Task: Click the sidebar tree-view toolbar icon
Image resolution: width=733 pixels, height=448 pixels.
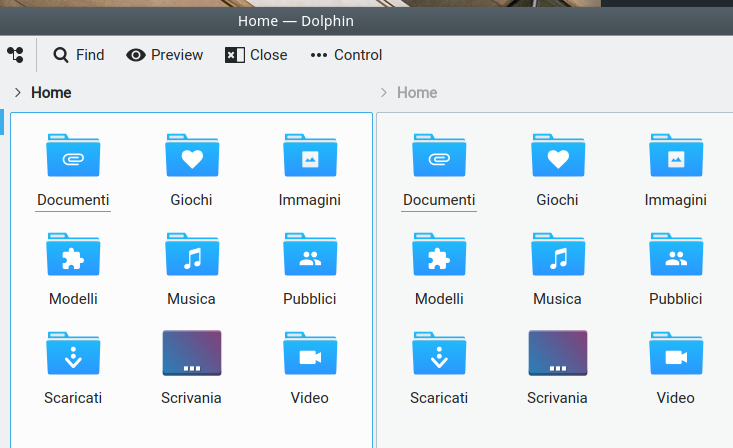Action: tap(15, 55)
